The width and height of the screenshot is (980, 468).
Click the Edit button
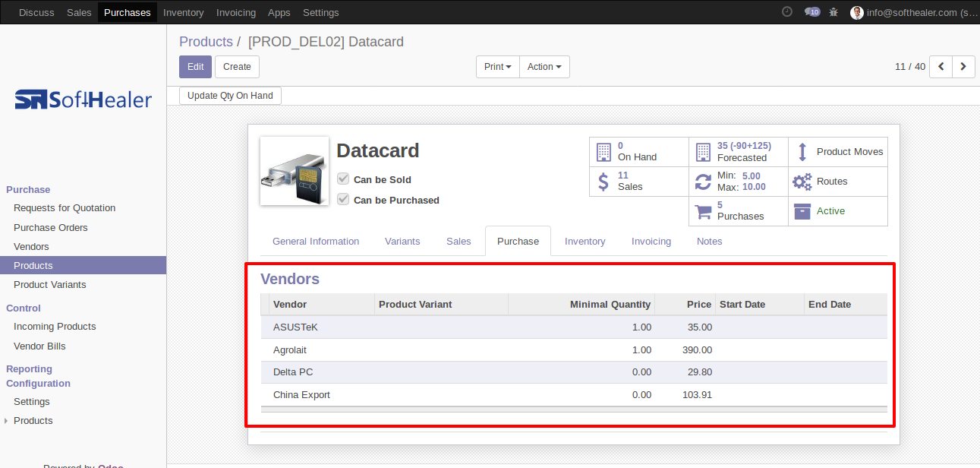195,67
